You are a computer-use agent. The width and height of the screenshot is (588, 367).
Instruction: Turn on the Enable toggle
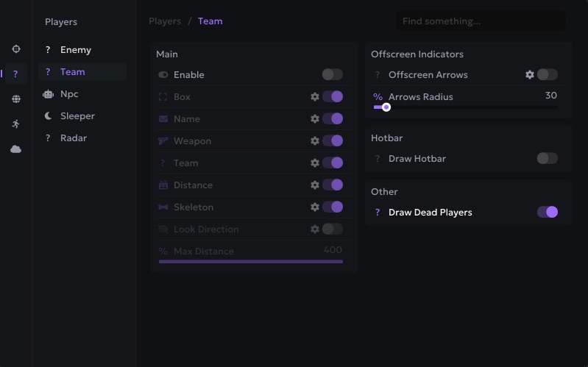(x=332, y=75)
